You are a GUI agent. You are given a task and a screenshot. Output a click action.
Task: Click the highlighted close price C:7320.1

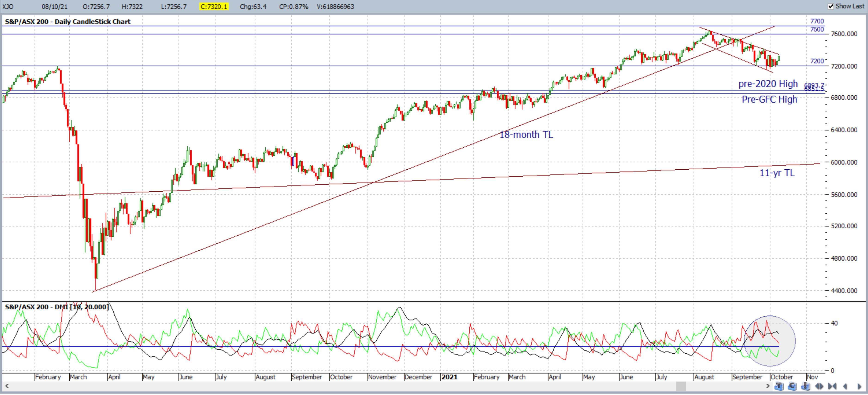[214, 6]
